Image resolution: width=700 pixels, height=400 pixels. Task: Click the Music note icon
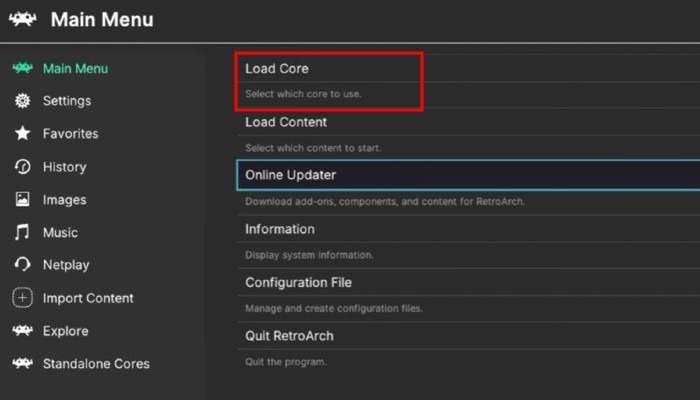22,232
